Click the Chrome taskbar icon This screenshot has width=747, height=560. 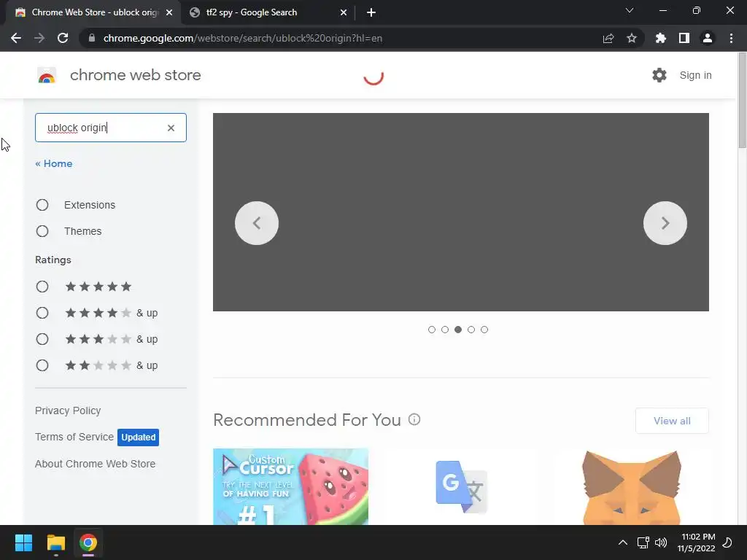point(88,542)
